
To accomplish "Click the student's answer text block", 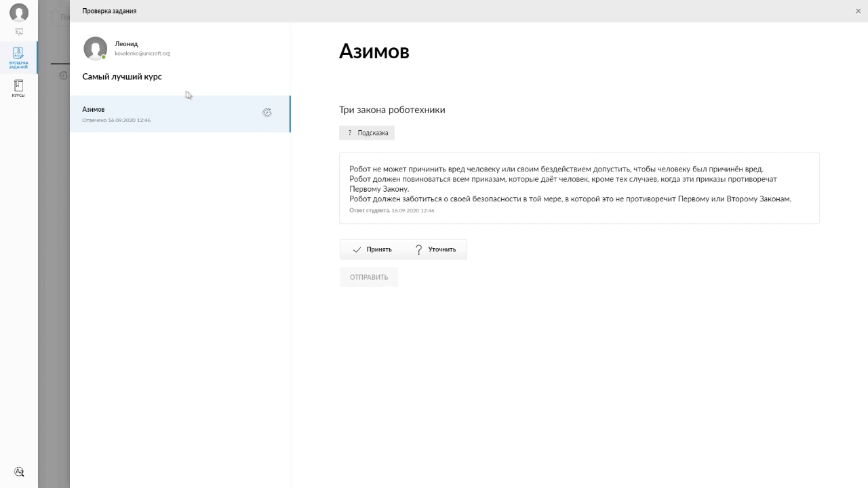I will [579, 188].
